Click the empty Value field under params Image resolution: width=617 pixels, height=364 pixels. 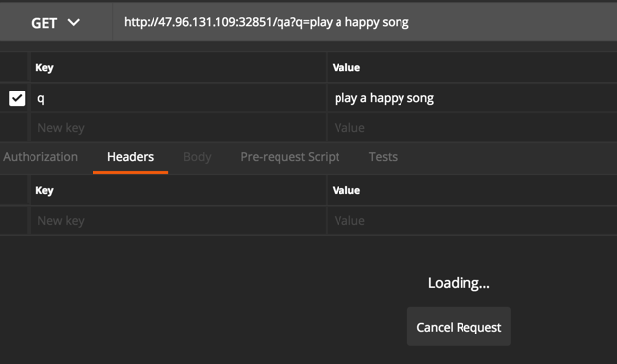tap(472, 128)
